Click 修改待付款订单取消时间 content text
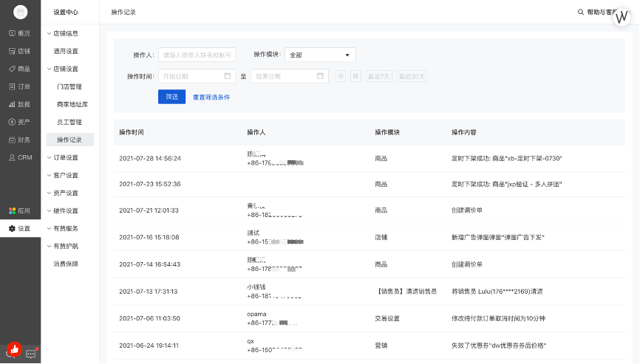 (x=498, y=318)
